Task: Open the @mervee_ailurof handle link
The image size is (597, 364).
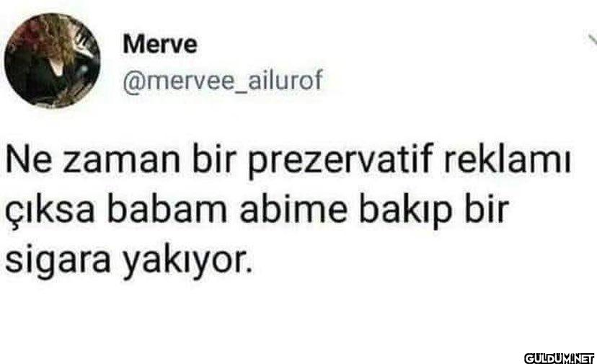Action: 222,80
